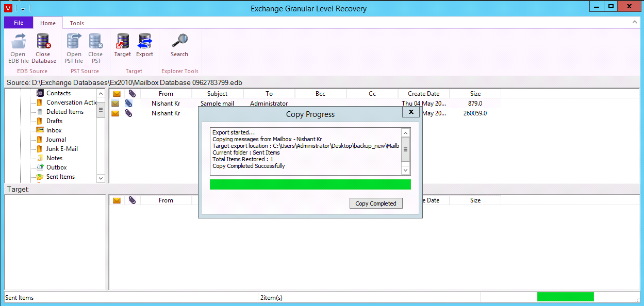
Task: Click Contacts folder icon
Action: point(40,93)
